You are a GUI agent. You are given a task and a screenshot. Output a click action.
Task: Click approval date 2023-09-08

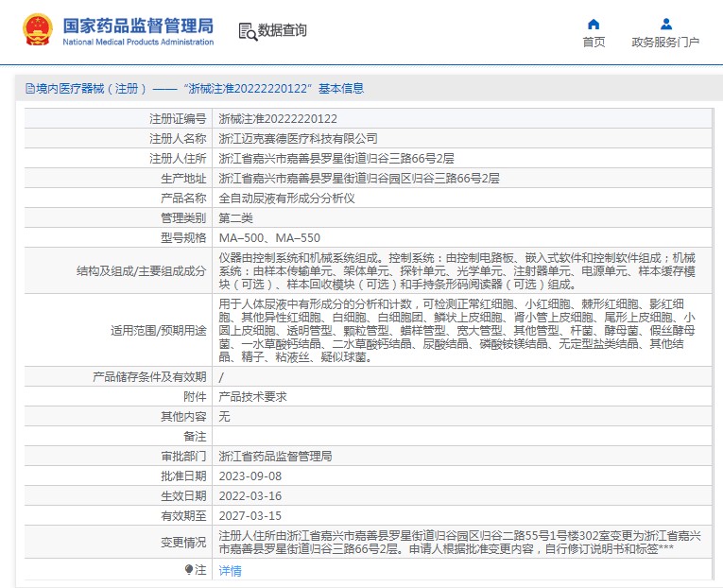[x=250, y=476]
